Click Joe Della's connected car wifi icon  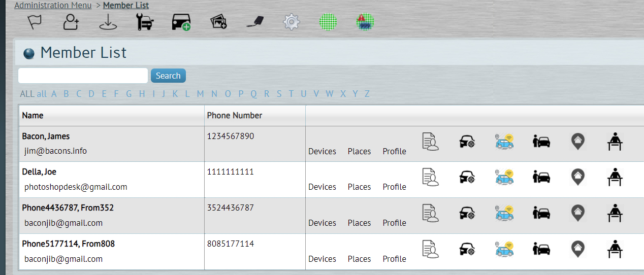[x=504, y=177]
